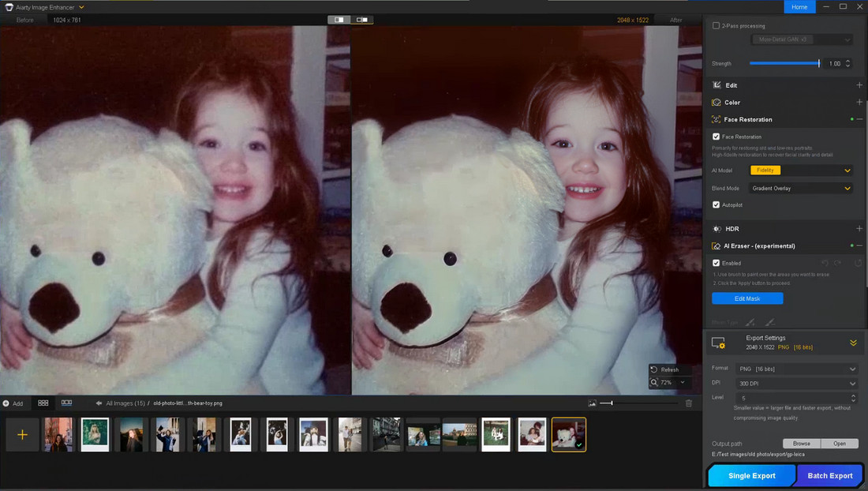Select the dog on grass polaroid thumbnail
The image size is (868, 491).
[496, 434]
